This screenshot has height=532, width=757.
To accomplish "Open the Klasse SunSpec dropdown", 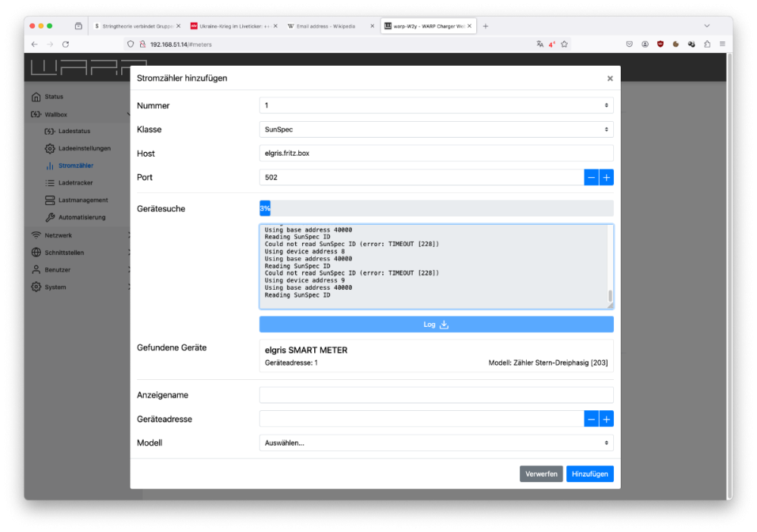I will [436, 129].
